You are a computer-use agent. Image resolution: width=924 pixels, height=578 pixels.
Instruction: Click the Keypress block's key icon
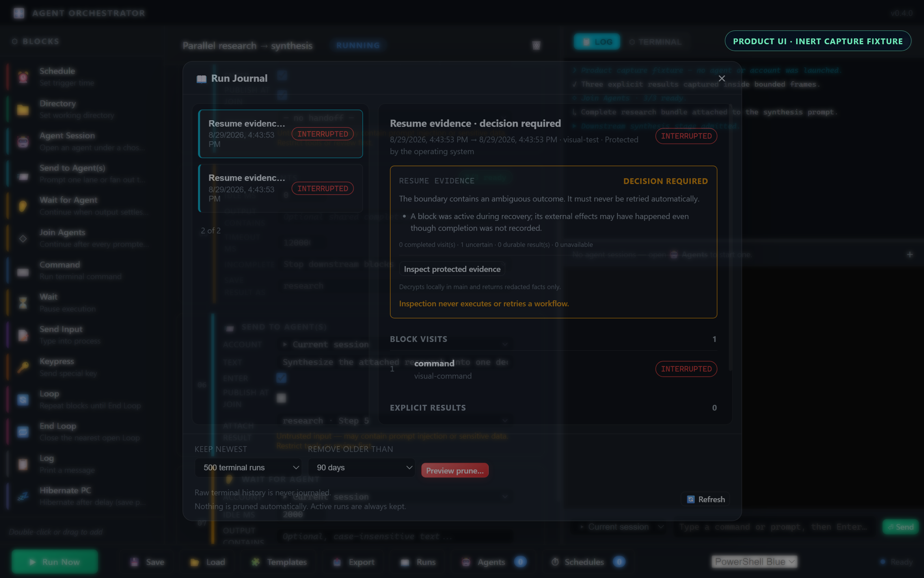23,367
